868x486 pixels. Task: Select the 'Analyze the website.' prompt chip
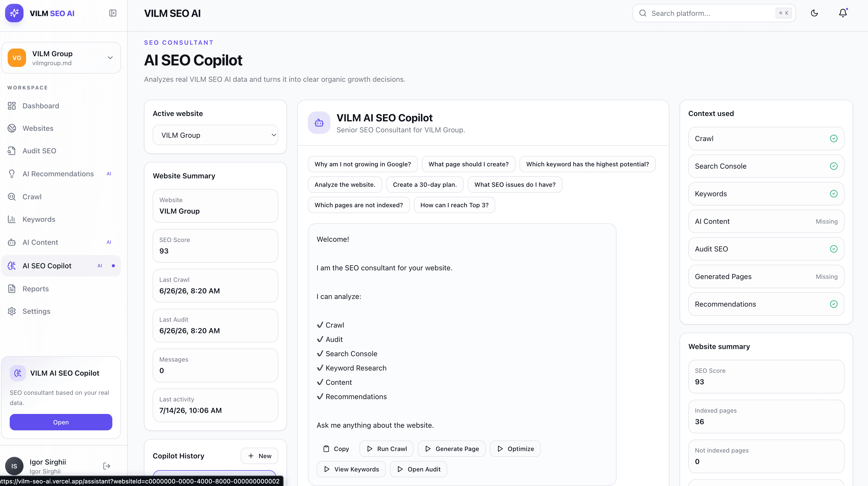[345, 185]
